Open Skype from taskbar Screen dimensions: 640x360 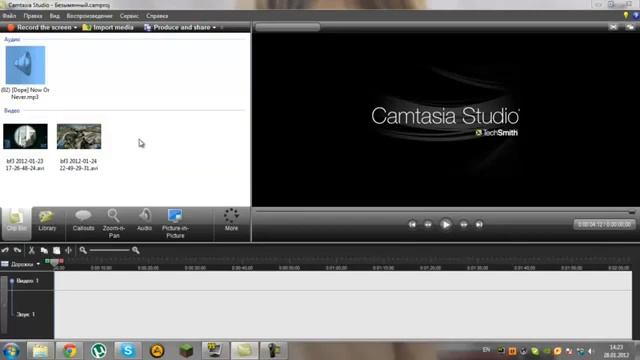(128, 351)
